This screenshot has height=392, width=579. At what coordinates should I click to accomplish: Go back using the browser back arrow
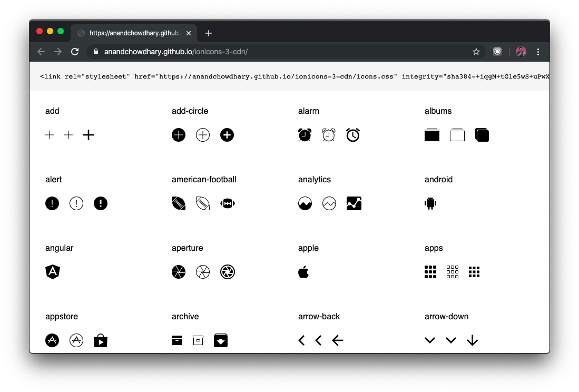tap(41, 52)
